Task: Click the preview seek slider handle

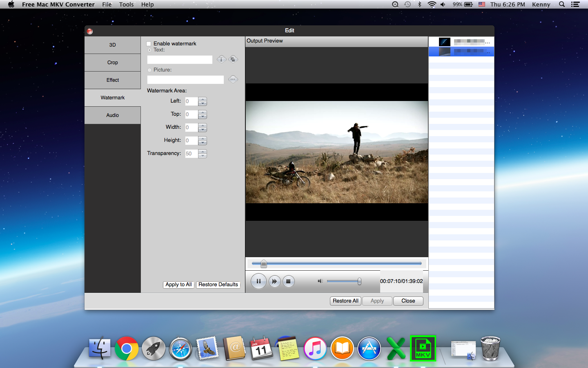Action: pos(264,264)
